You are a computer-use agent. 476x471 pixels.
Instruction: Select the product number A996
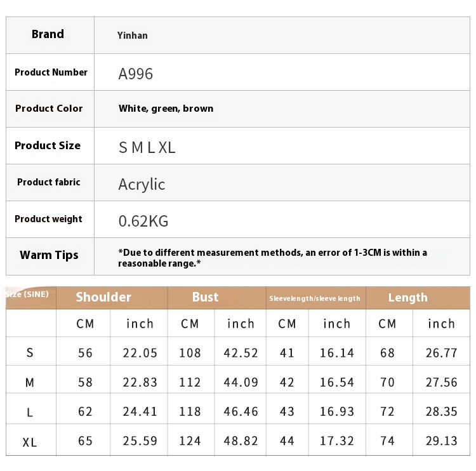(135, 74)
